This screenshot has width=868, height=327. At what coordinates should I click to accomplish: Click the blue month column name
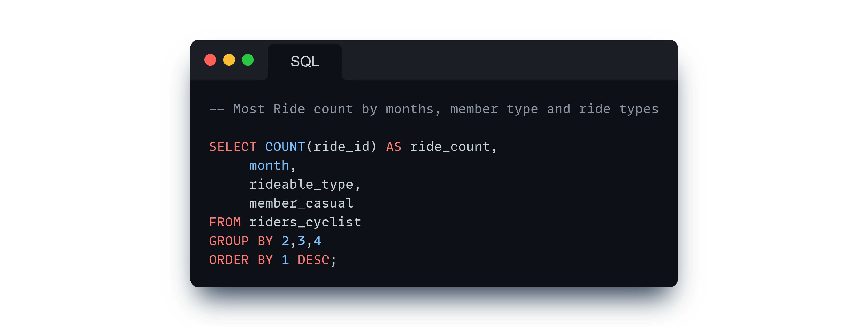(x=269, y=166)
